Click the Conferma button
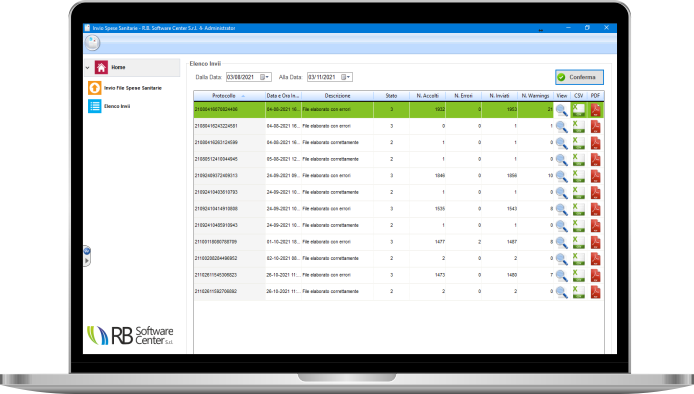This screenshot has height=394, width=694. [579, 77]
